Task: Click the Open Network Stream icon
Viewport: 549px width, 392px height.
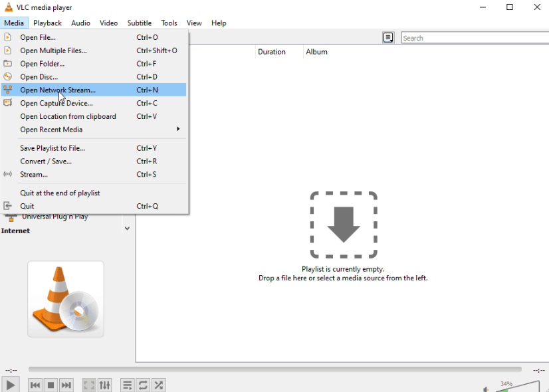Action: [x=8, y=90]
